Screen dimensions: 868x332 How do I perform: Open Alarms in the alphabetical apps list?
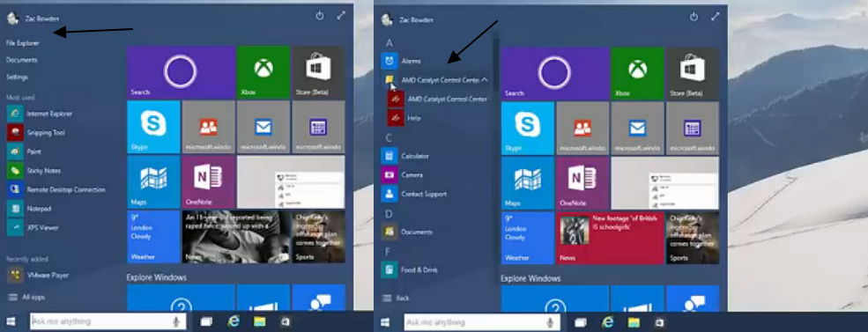coord(401,61)
